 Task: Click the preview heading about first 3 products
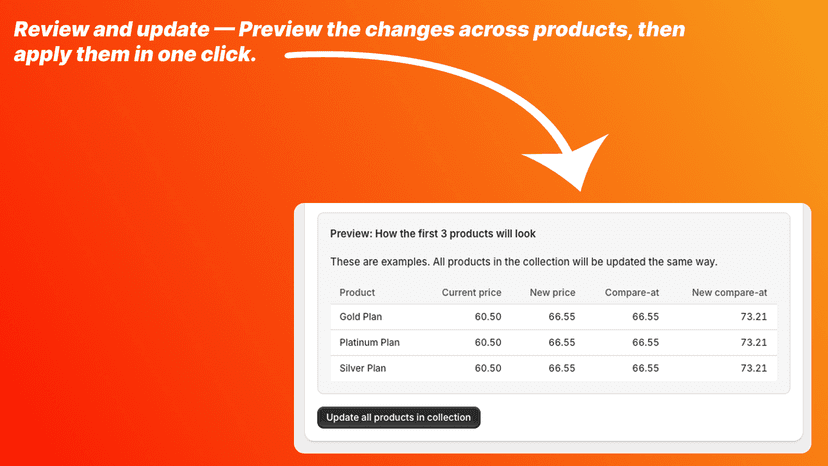[x=433, y=234]
